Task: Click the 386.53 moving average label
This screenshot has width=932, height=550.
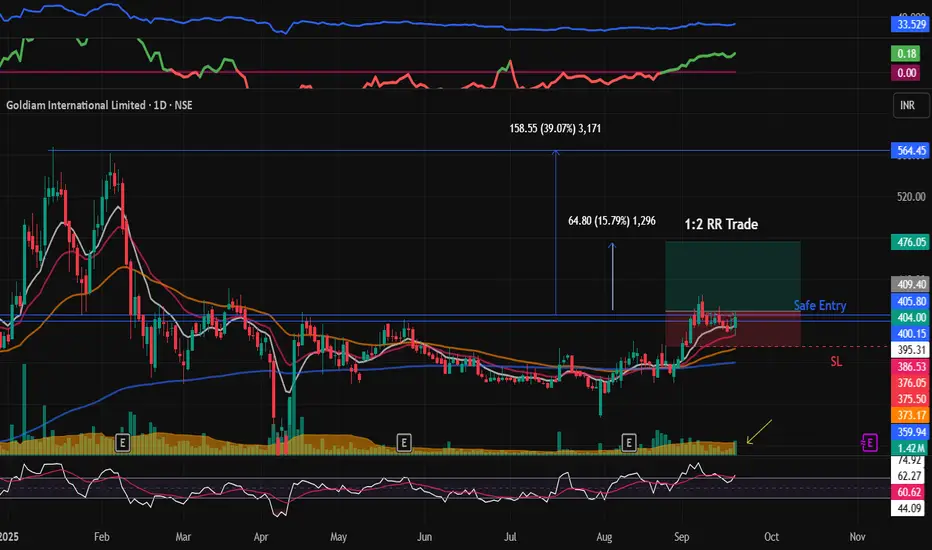Action: tap(911, 366)
